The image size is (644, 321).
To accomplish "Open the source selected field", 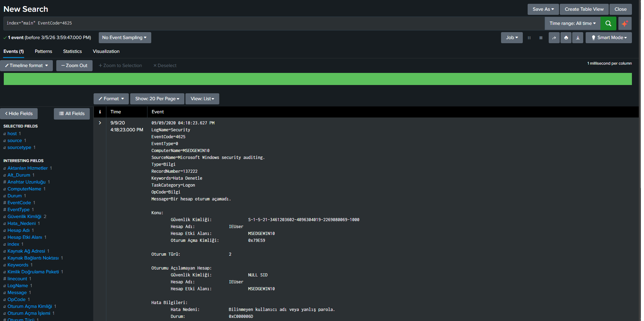I will click(x=15, y=141).
